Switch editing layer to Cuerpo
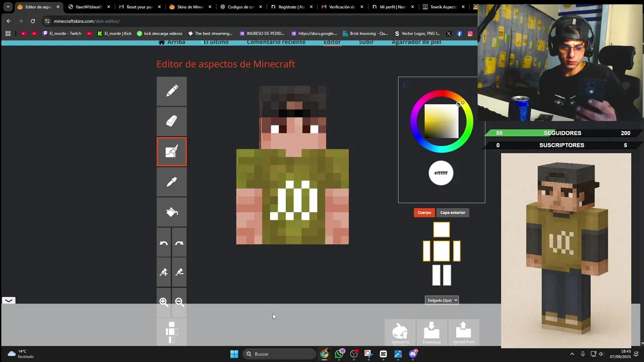The width and height of the screenshot is (644, 362). point(424,213)
